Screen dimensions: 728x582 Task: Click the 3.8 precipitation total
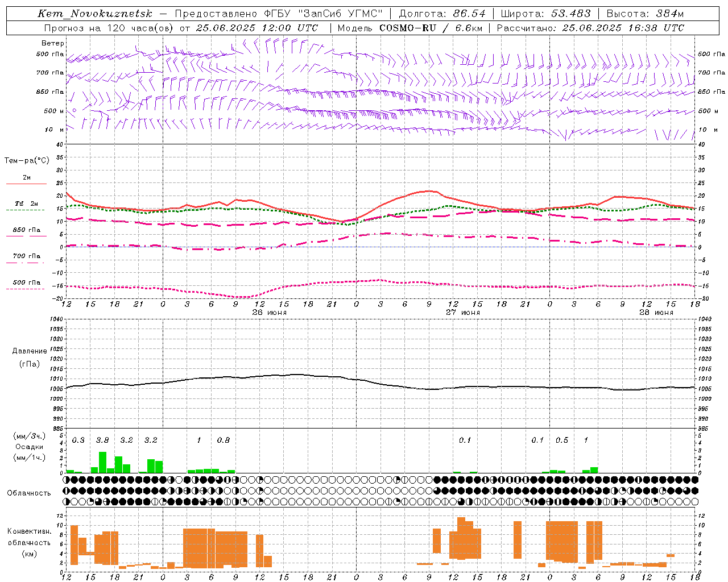pos(102,440)
